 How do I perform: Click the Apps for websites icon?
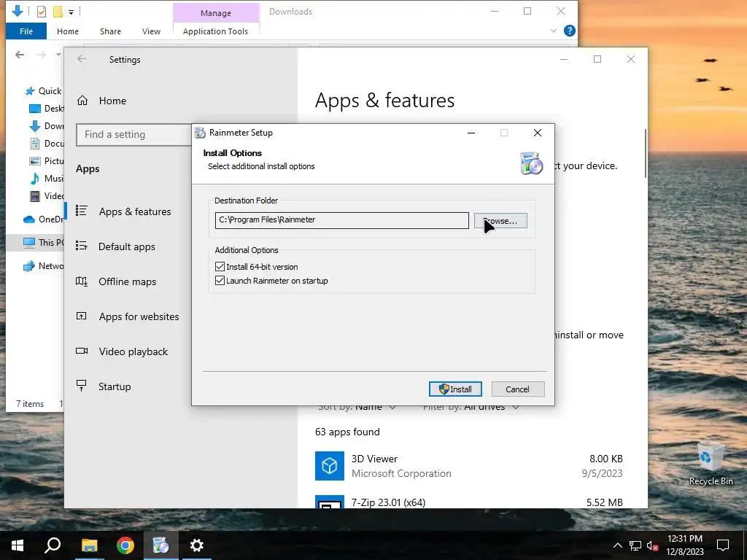click(82, 316)
